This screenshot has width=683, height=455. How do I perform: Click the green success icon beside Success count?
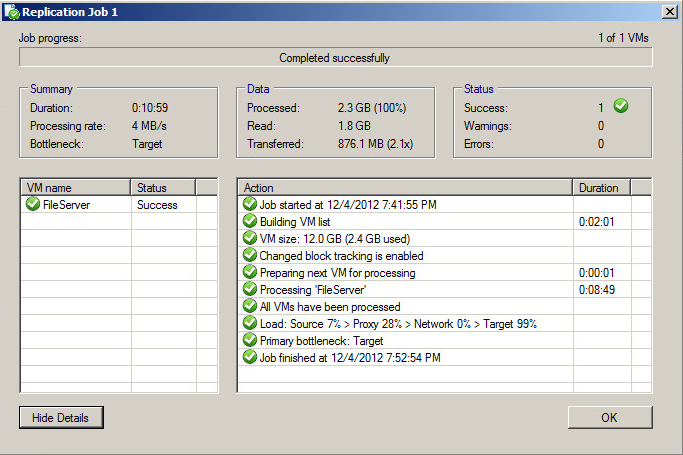[621, 106]
